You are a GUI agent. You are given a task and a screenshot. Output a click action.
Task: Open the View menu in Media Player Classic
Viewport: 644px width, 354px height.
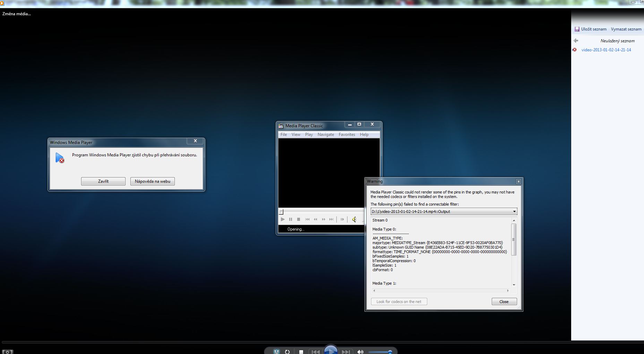click(296, 135)
